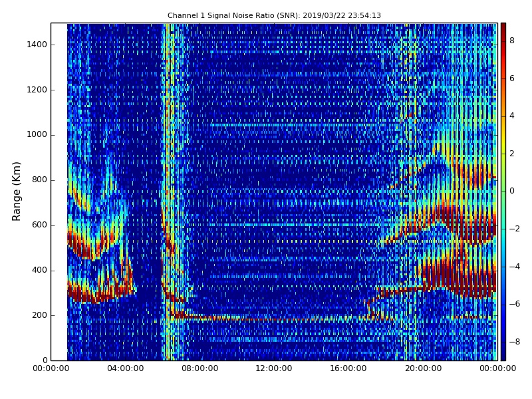This screenshot has width=532, height=399.
Task: Click the 12:00:00 time axis label
Action: pos(274,368)
